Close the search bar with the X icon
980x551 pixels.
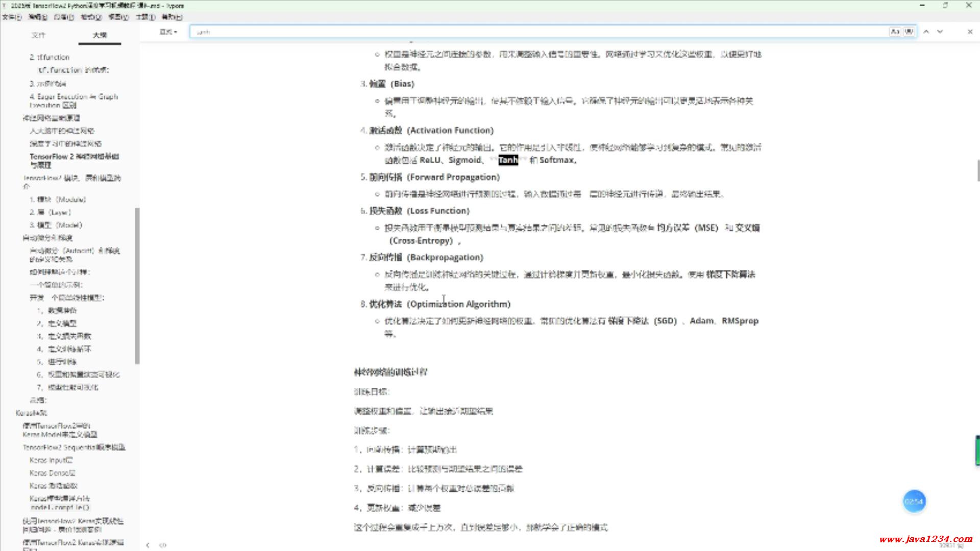point(970,32)
